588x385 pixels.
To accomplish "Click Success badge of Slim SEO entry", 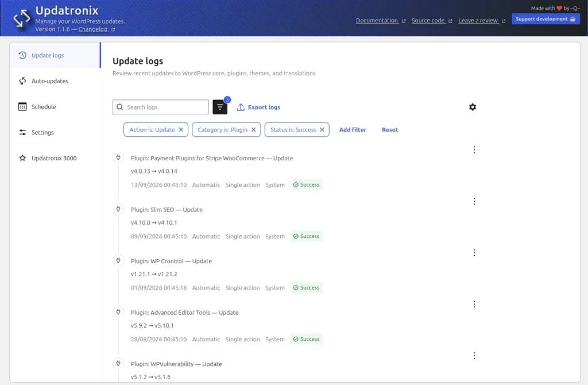I will pyautogui.click(x=307, y=236).
